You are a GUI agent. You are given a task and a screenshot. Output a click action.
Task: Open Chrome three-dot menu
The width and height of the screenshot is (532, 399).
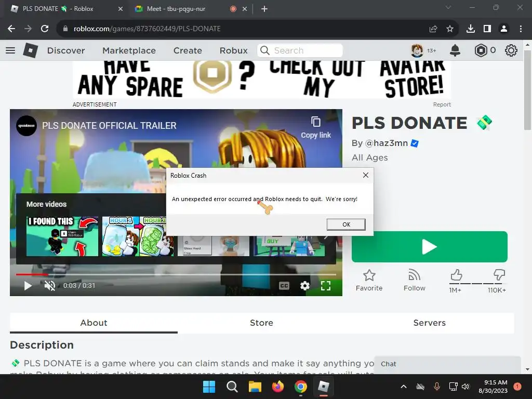coord(521,29)
